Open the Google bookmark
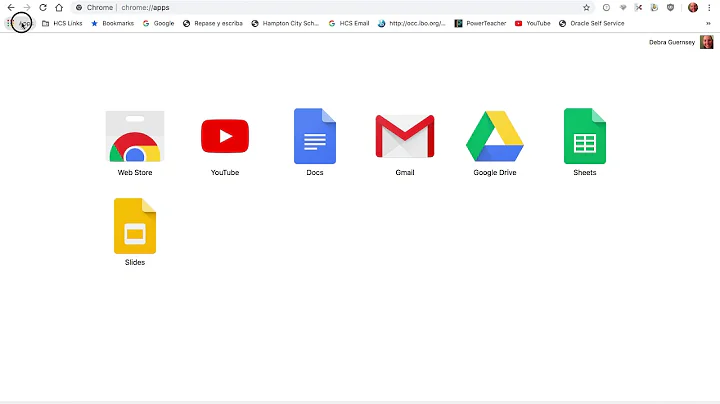This screenshot has height=404, width=720. tap(158, 23)
